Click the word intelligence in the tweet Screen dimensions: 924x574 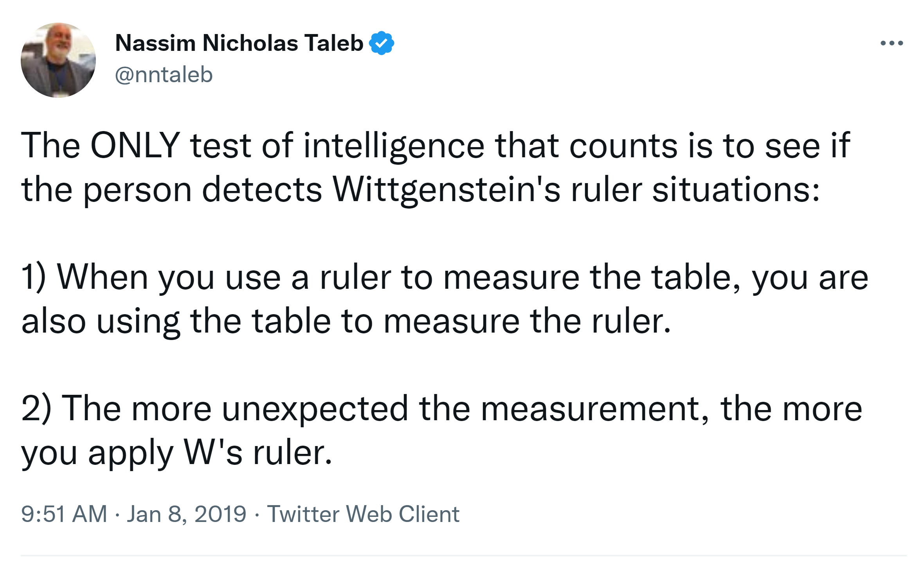[394, 146]
